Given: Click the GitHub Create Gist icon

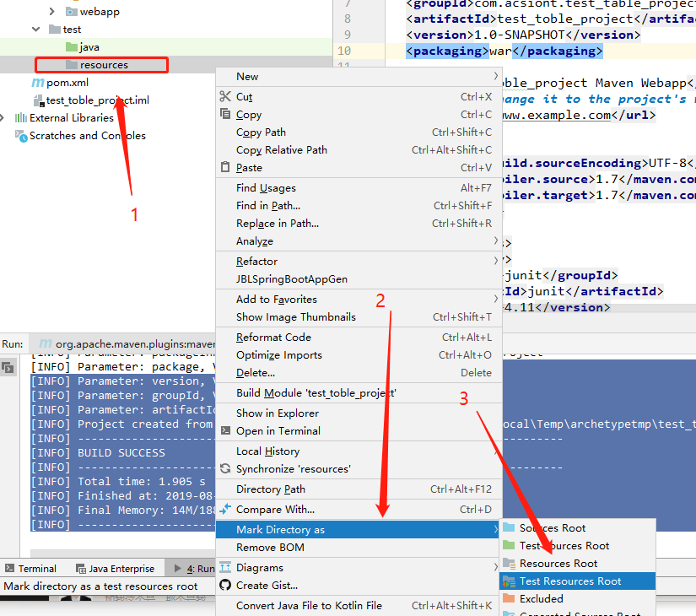Looking at the screenshot, I should (225, 585).
